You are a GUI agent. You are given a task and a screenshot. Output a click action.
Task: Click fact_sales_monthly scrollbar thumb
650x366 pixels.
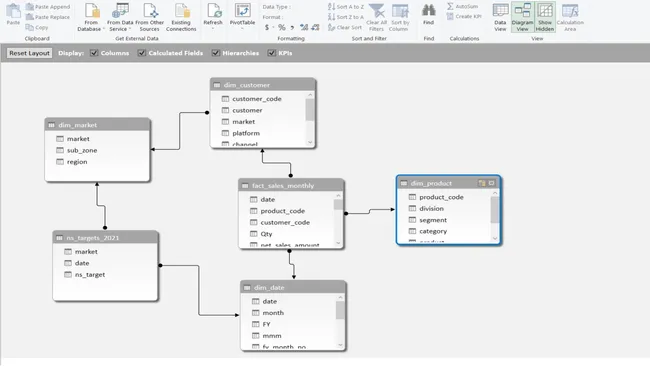tap(338, 205)
